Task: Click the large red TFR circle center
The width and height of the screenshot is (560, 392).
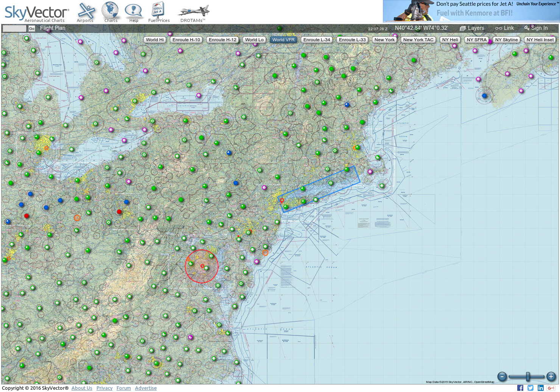Action: point(202,266)
